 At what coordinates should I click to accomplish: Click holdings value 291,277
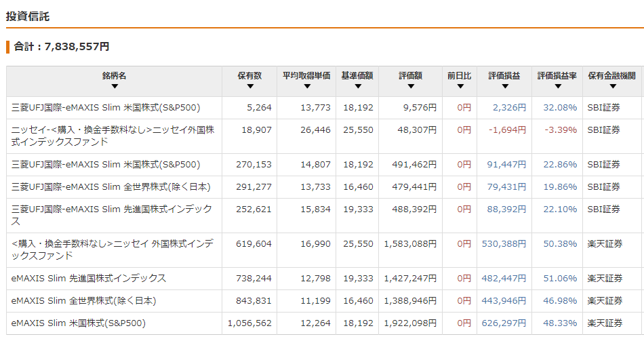[x=254, y=187]
